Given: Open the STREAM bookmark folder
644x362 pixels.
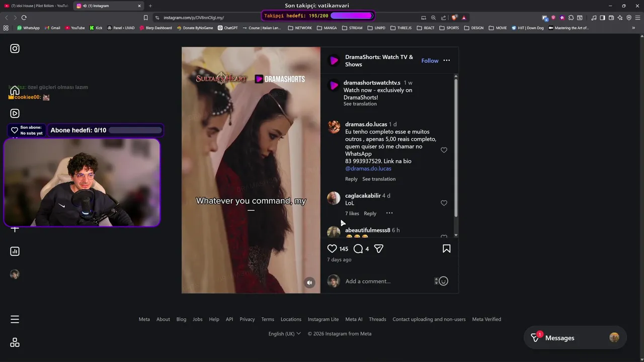Looking at the screenshot, I should point(352,28).
